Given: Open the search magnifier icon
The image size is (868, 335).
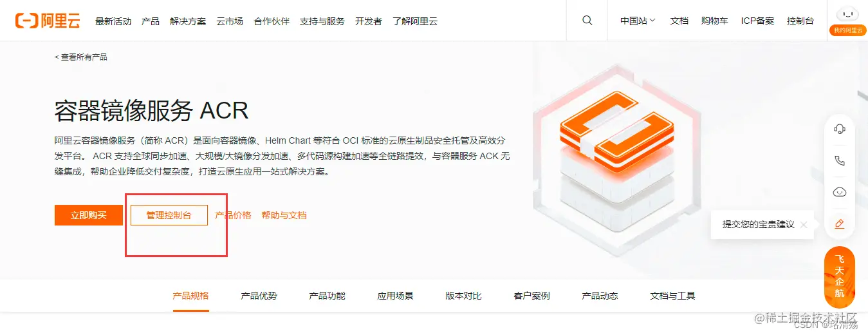Looking at the screenshot, I should tap(587, 21).
